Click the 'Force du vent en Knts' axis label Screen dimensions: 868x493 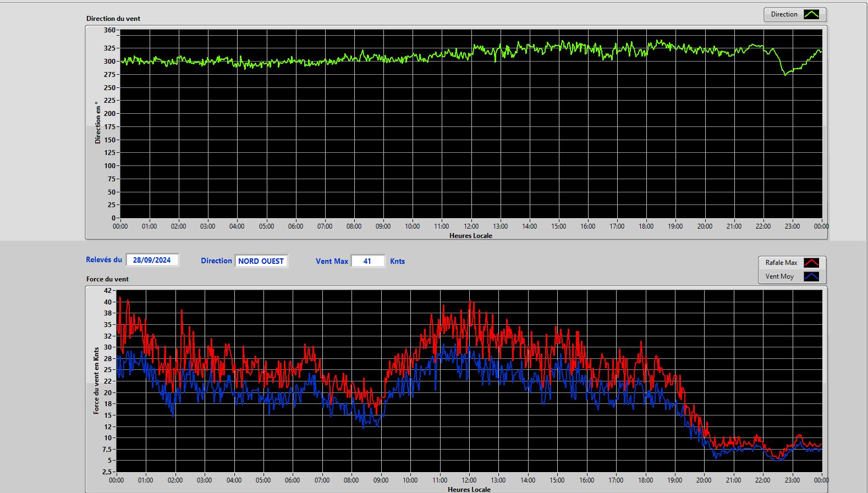point(96,380)
